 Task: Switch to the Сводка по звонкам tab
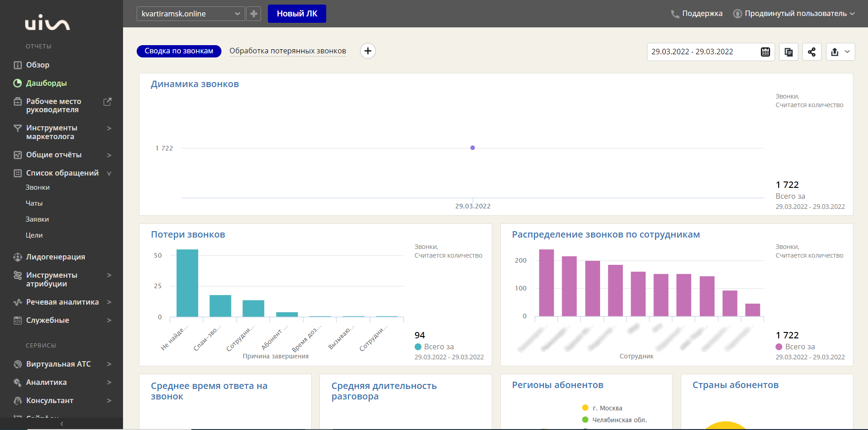click(x=179, y=51)
